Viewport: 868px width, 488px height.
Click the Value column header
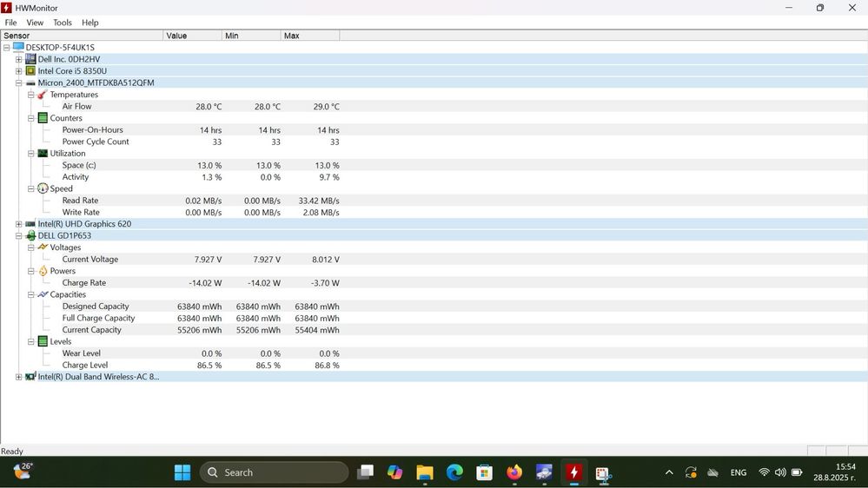coord(193,36)
